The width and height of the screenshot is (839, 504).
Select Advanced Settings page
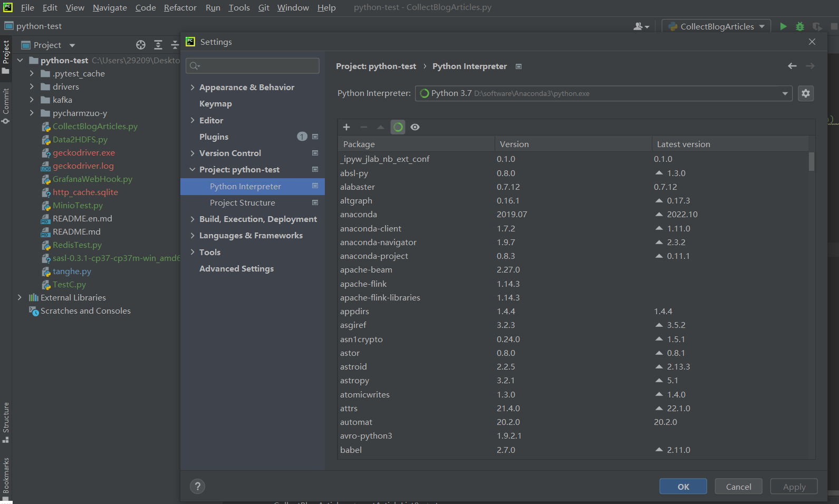[x=237, y=269]
